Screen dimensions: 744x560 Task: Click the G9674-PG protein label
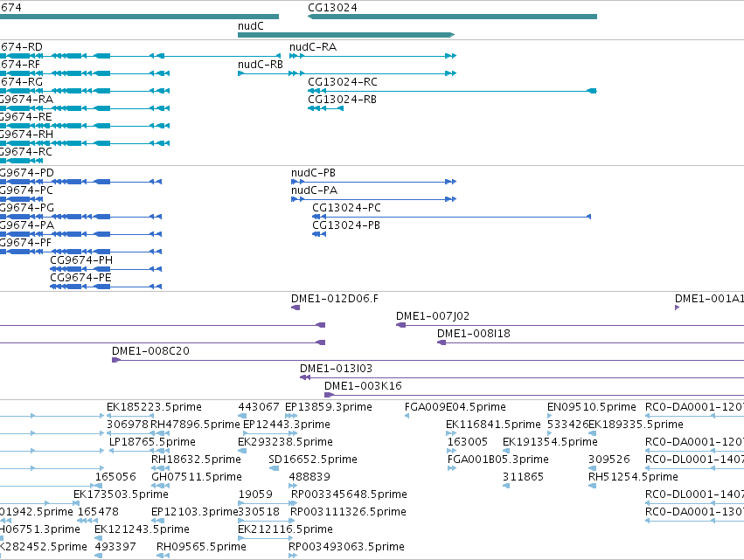tap(27, 208)
